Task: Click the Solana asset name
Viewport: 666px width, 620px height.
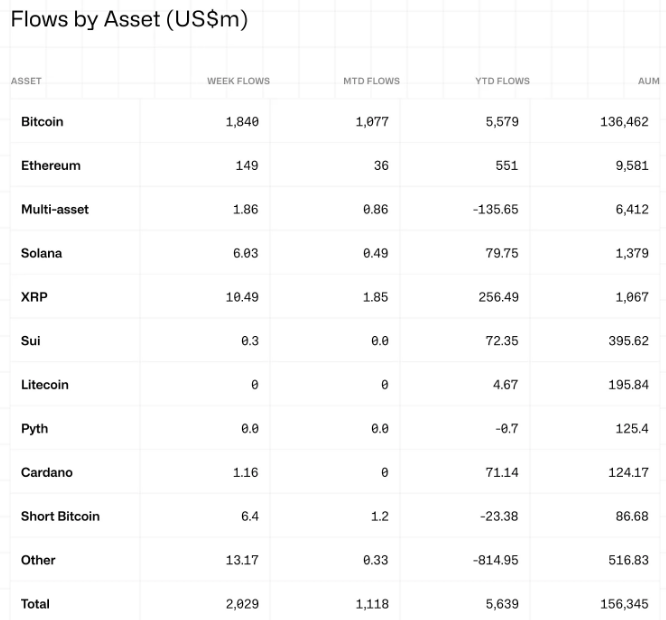Action: pyautogui.click(x=41, y=253)
